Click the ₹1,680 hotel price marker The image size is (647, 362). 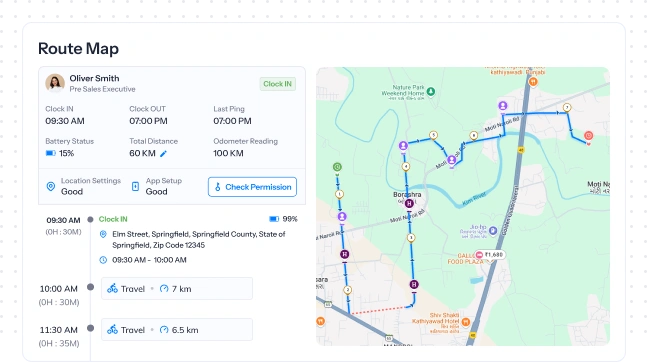[490, 255]
